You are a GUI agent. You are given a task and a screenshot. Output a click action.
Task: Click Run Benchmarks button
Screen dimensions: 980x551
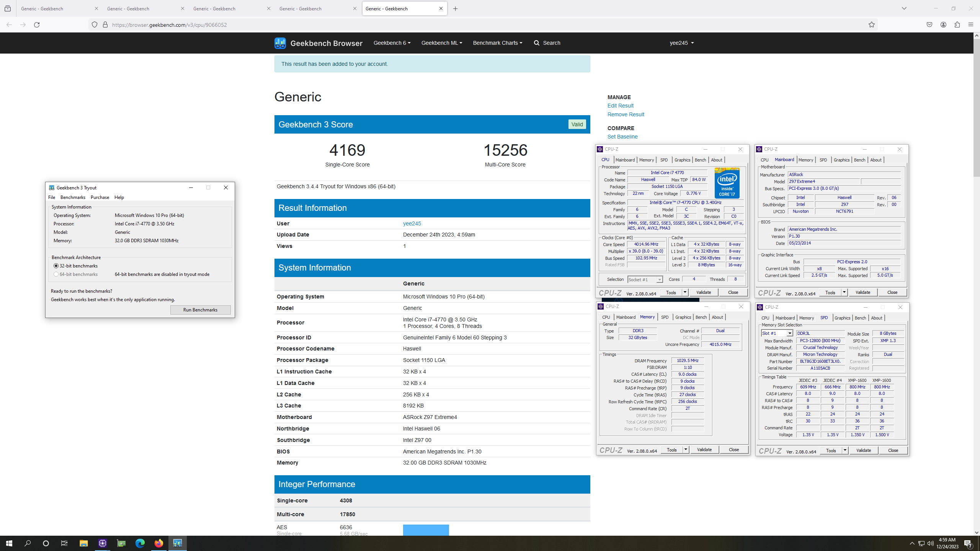(x=200, y=310)
